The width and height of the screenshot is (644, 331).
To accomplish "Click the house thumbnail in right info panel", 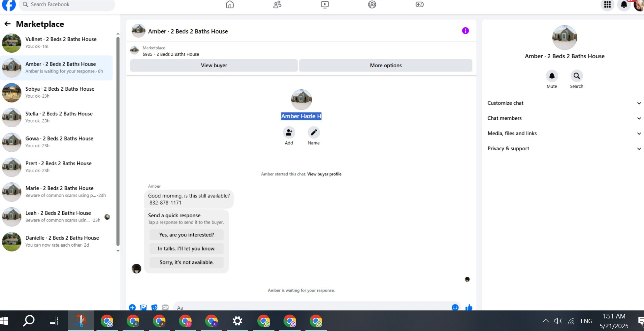I will coord(565,38).
